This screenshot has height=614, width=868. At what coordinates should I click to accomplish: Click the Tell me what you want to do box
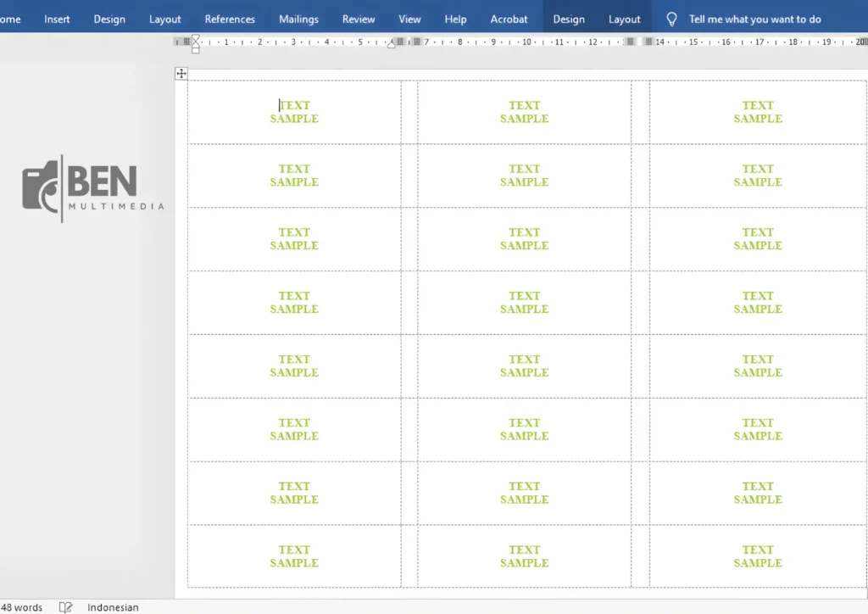[754, 19]
